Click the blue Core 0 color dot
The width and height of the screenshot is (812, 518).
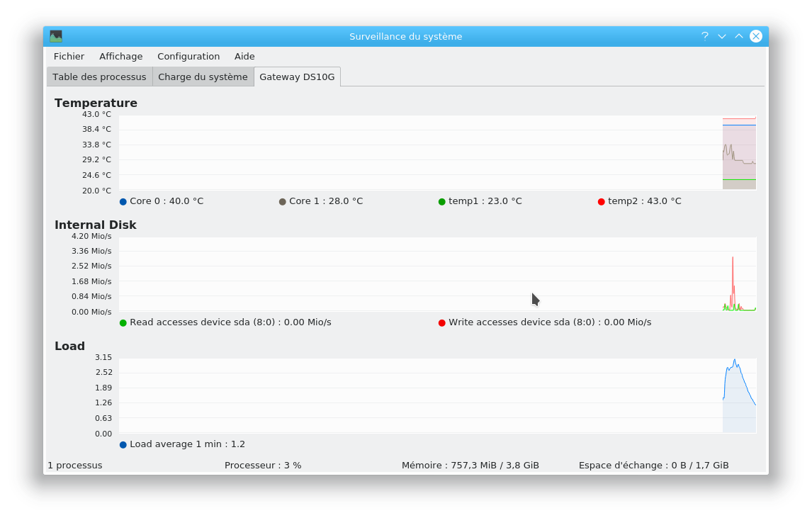point(123,201)
